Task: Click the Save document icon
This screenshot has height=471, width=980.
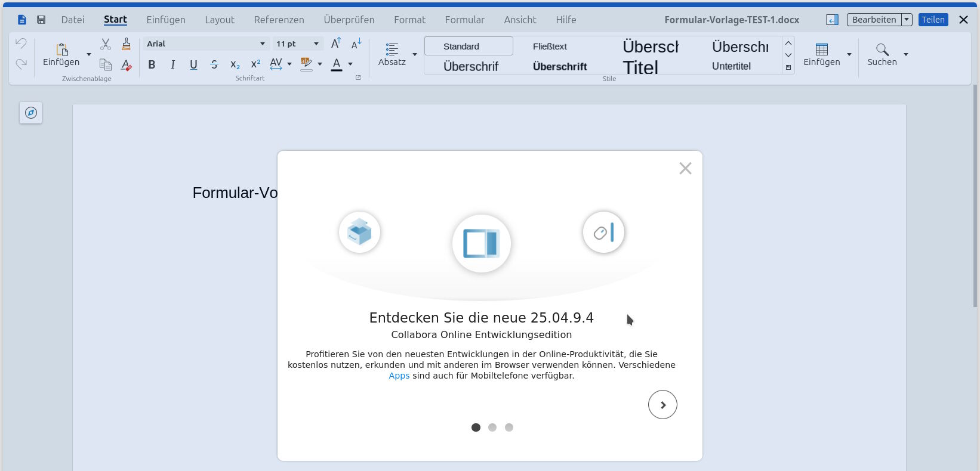Action: point(41,20)
